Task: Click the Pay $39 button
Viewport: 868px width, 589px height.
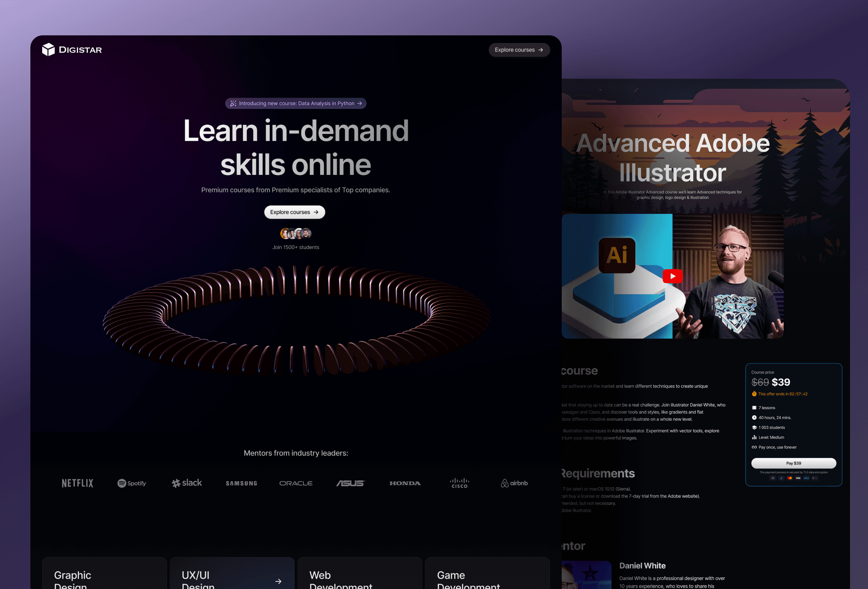Action: tap(794, 463)
